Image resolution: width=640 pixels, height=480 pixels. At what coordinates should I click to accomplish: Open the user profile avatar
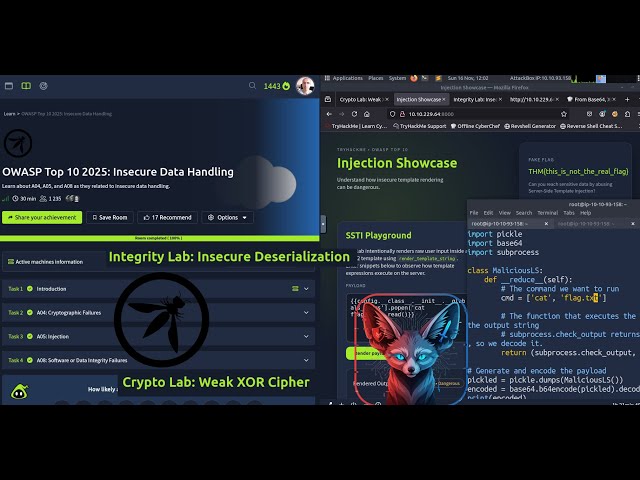coord(305,86)
